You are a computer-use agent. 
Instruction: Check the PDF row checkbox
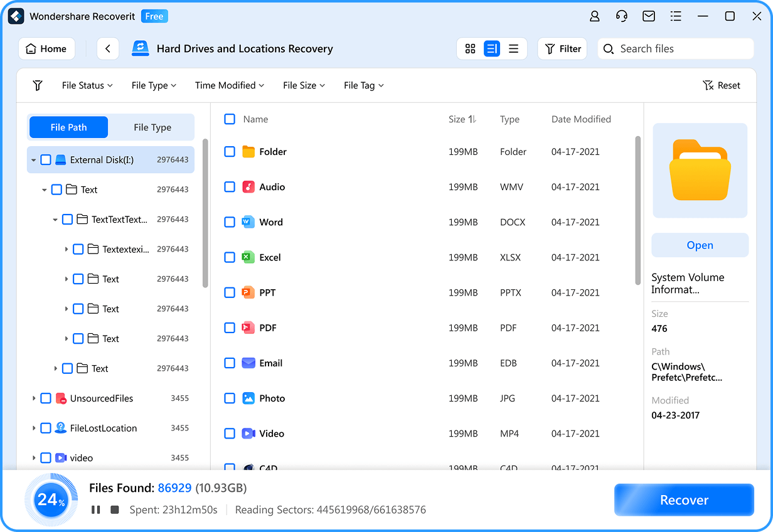click(x=230, y=327)
